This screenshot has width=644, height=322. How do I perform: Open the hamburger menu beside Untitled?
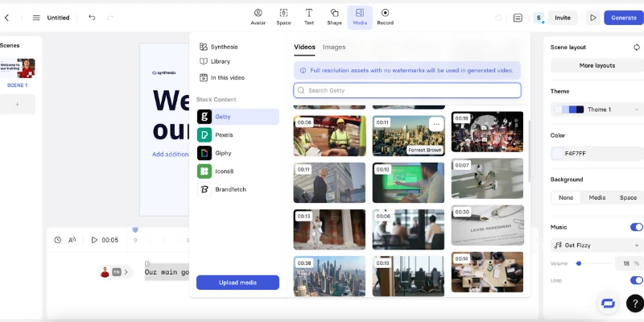point(36,18)
